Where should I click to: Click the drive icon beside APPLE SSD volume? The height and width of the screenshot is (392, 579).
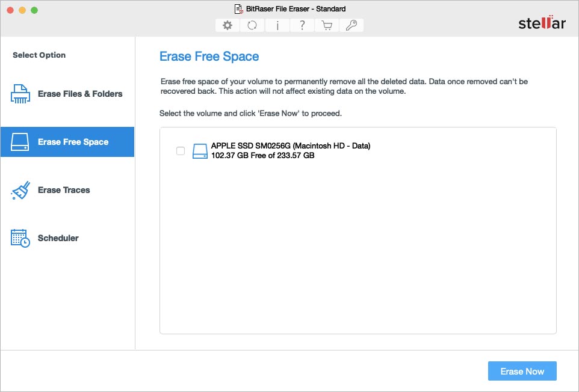click(x=200, y=151)
